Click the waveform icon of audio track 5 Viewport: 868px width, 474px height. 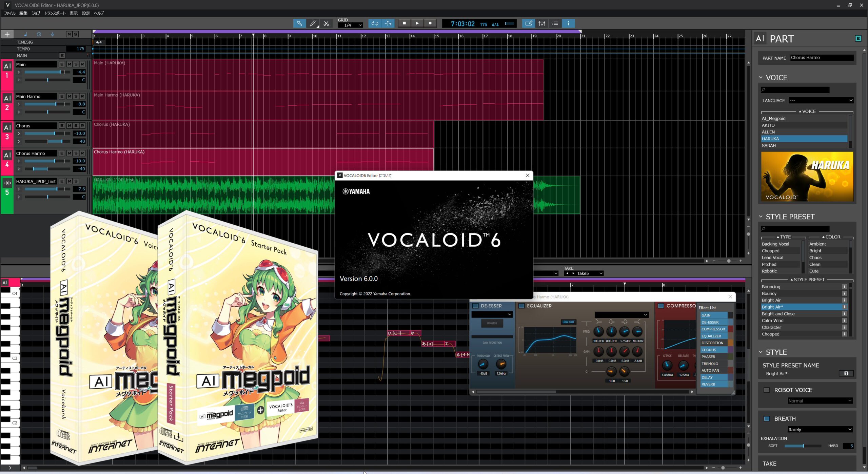click(7, 183)
